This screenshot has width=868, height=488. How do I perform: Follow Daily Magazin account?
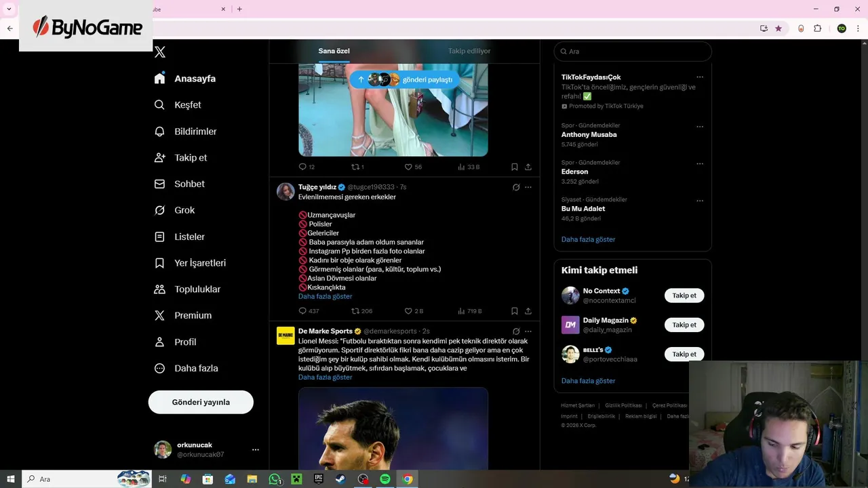click(684, 325)
